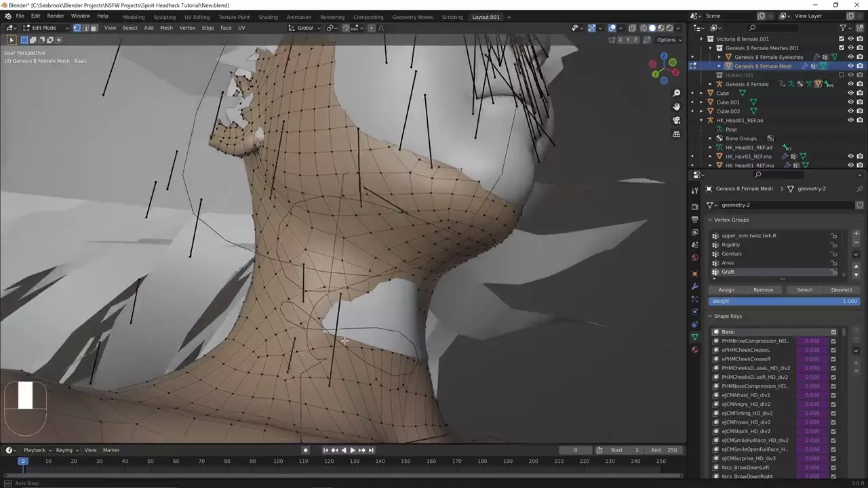Click the Deselect vertex group button
This screenshot has width=868, height=488.
click(x=841, y=290)
